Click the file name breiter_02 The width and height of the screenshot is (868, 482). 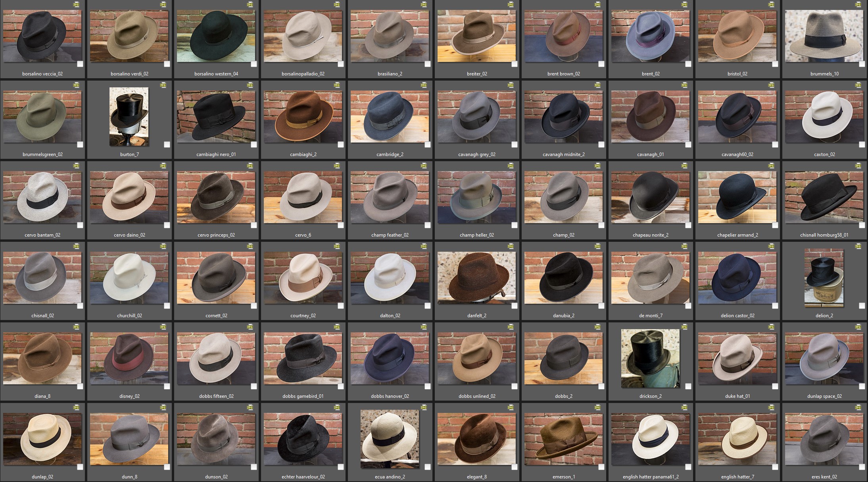[477, 74]
